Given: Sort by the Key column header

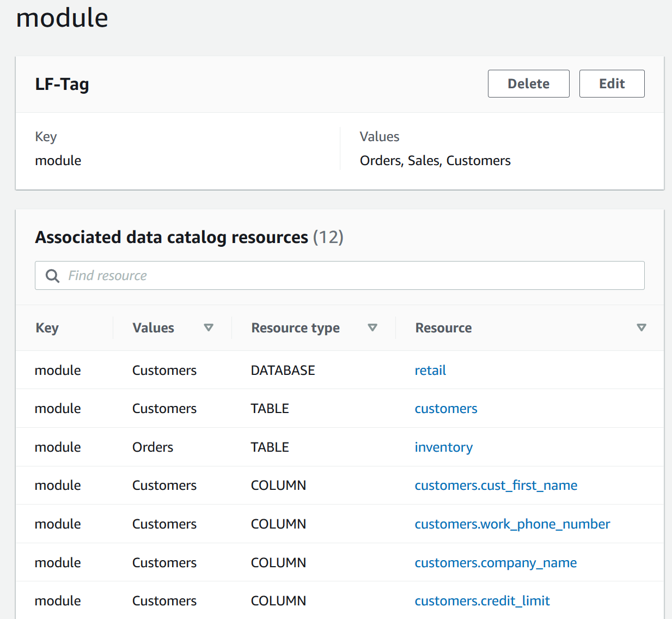Looking at the screenshot, I should [x=47, y=327].
